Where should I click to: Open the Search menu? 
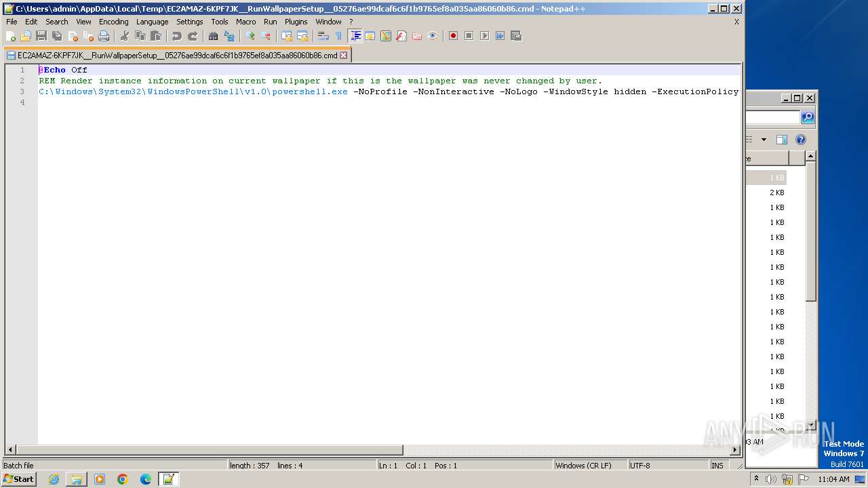(57, 22)
